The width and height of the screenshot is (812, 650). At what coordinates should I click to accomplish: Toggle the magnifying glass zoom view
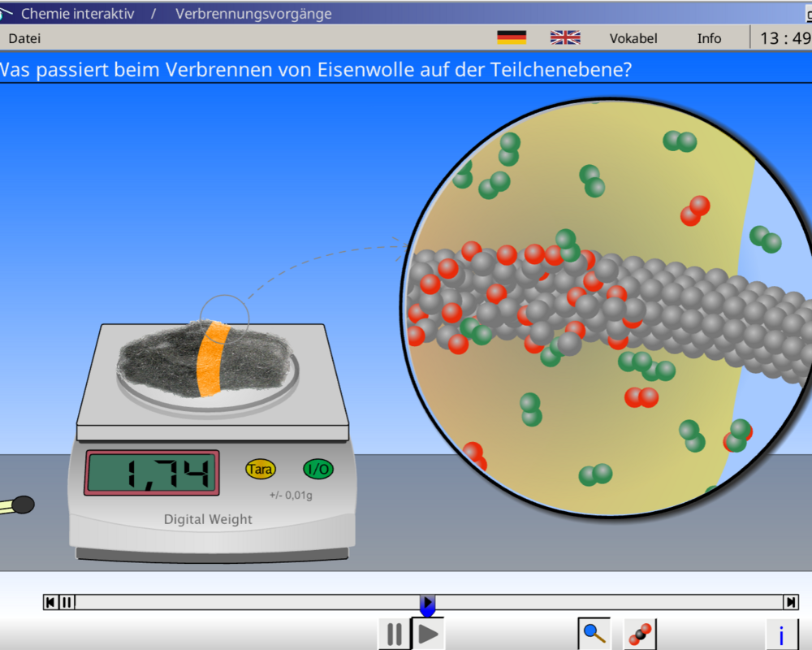(594, 633)
